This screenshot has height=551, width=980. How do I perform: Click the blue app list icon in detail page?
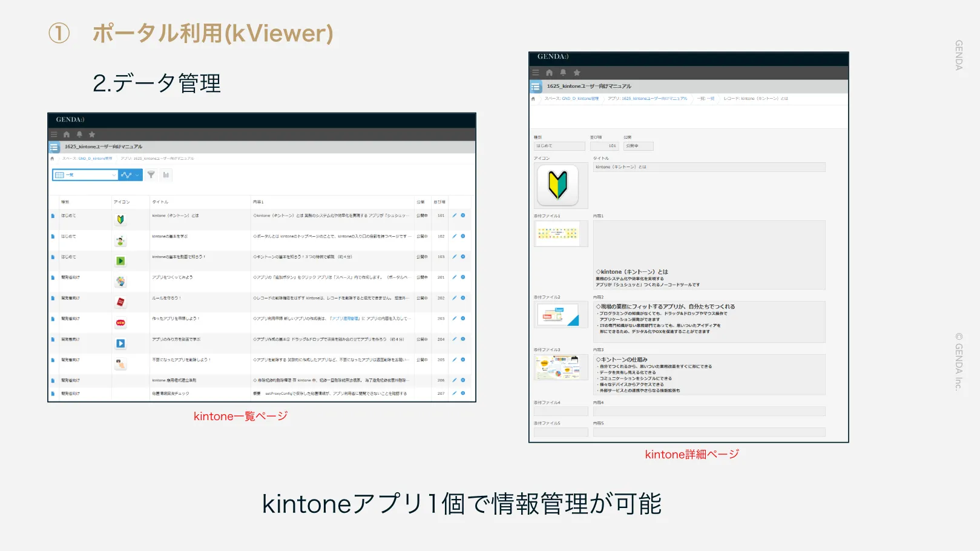(536, 87)
